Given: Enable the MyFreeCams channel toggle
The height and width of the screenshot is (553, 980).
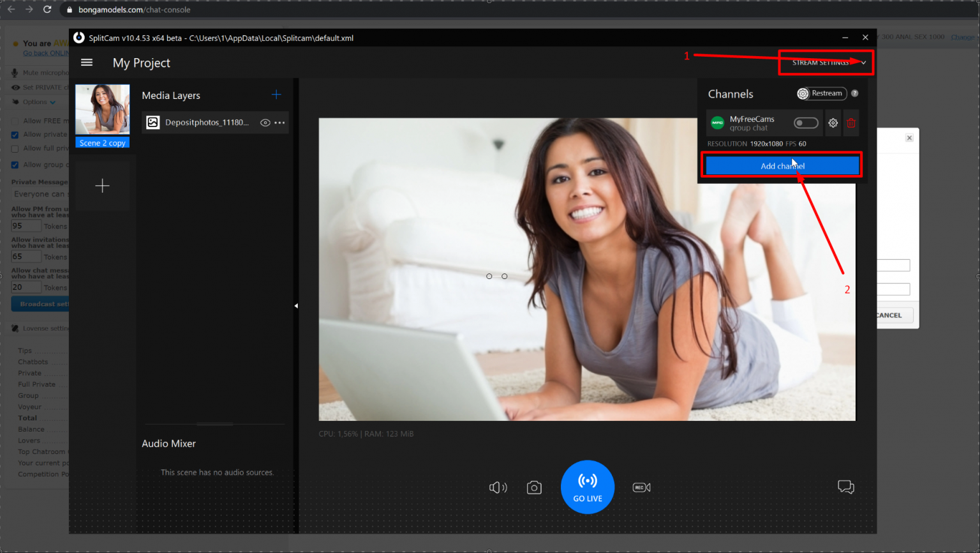Looking at the screenshot, I should coord(806,123).
